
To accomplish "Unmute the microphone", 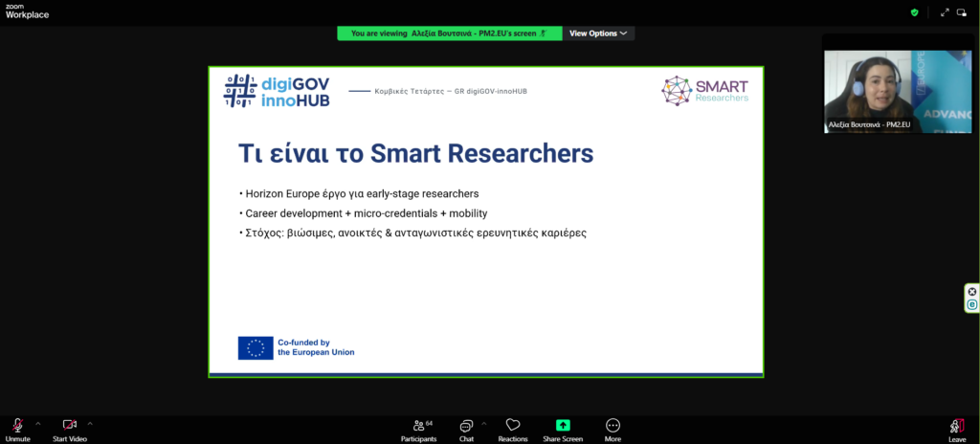I will 17,426.
